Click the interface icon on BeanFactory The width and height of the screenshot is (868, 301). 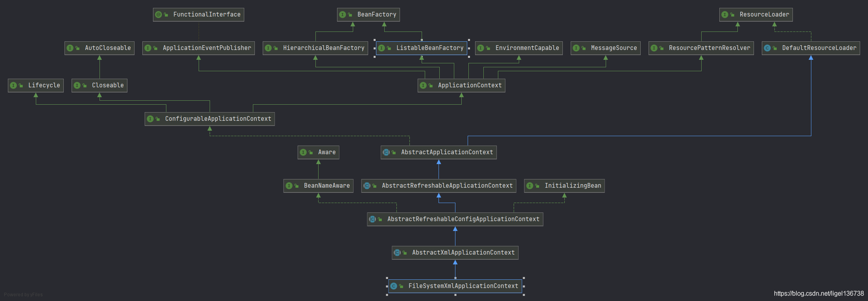343,15
